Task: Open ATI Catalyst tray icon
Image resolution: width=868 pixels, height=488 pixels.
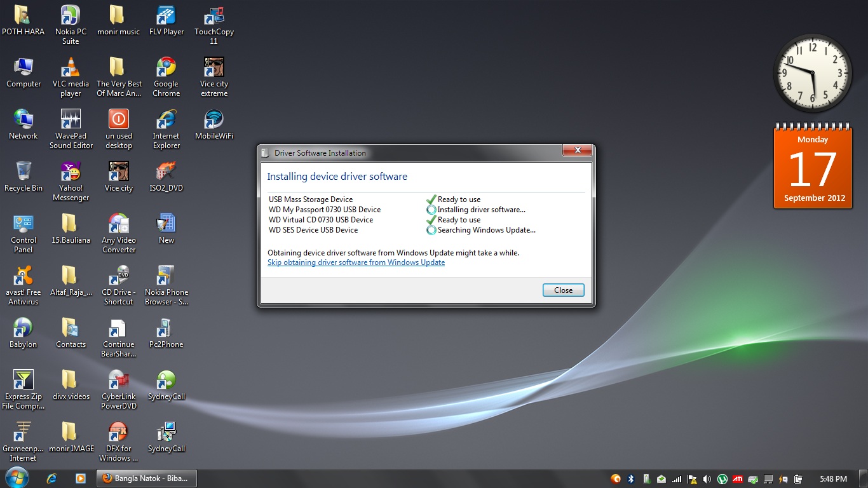Action: [x=738, y=479]
